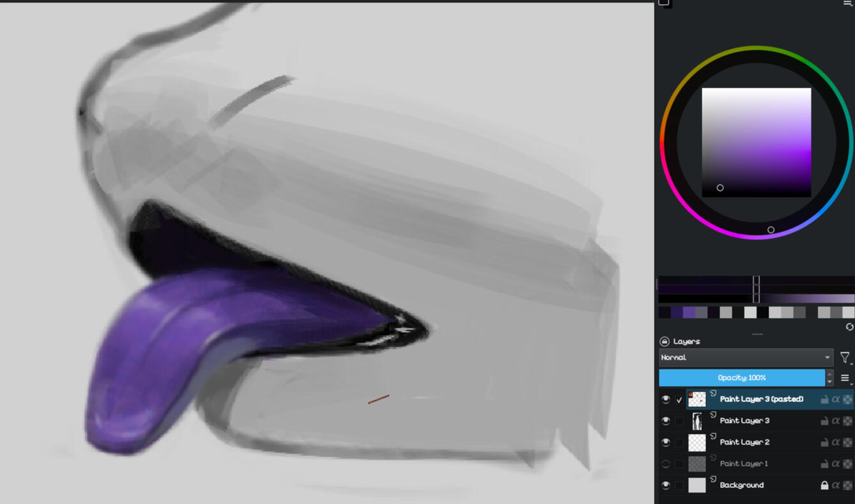Screen dimensions: 855x504
Task: Select the Paint Layer 1 layer name
Action: (744, 464)
